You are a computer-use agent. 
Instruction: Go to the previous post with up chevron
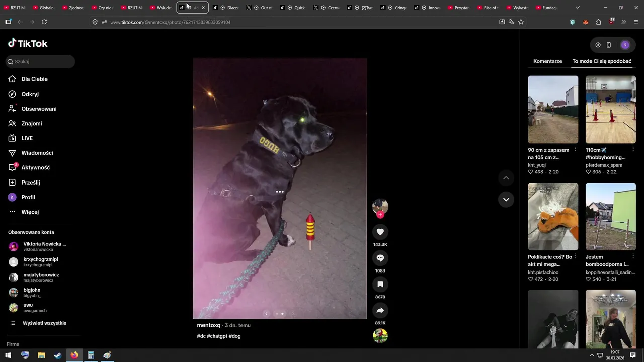[x=506, y=178]
